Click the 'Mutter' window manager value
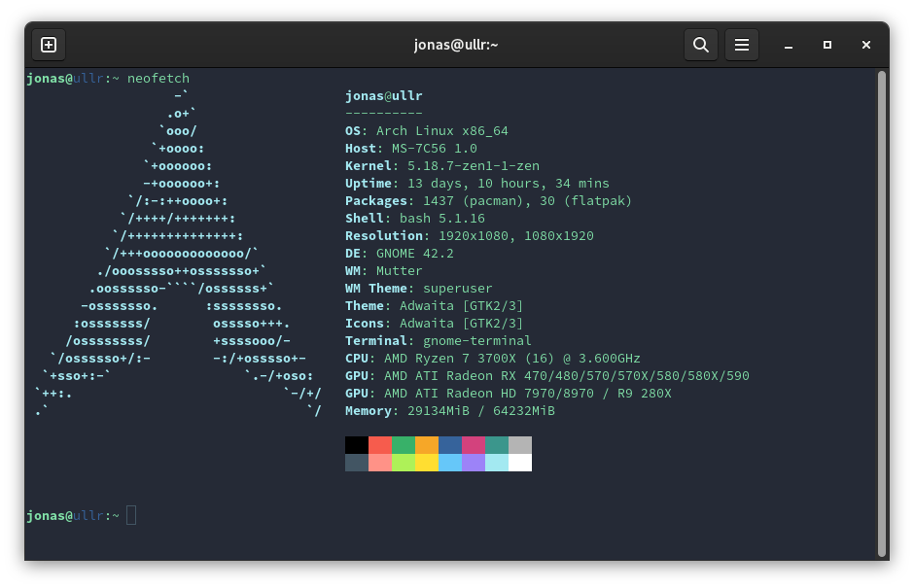Screen dimensions: 914x588 point(400,270)
